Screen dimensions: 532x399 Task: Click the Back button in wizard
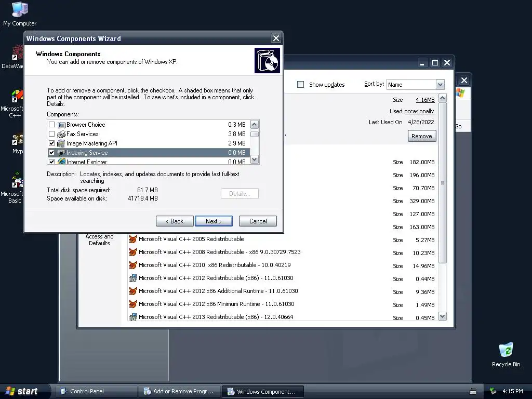click(x=175, y=221)
